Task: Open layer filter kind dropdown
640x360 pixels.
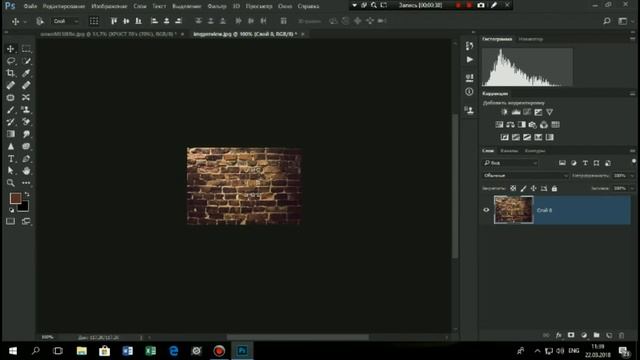Action: click(510, 163)
